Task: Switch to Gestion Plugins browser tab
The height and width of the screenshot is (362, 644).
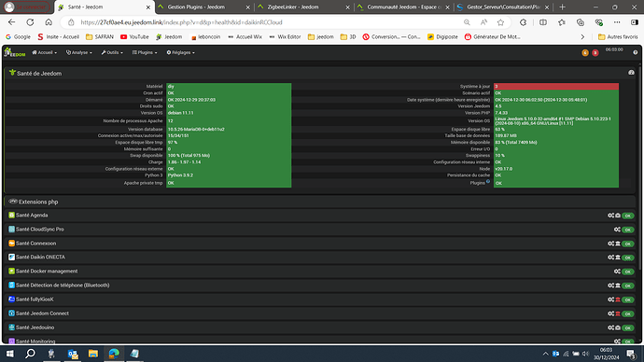Action: click(x=204, y=7)
